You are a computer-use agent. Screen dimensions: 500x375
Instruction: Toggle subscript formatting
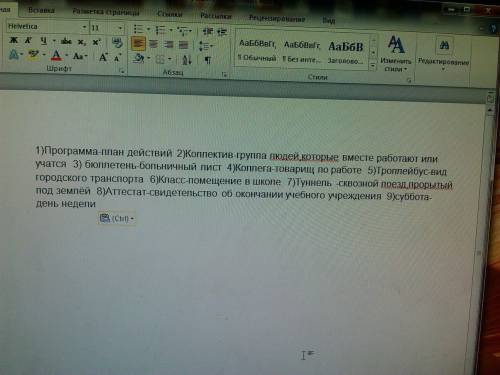pos(82,42)
